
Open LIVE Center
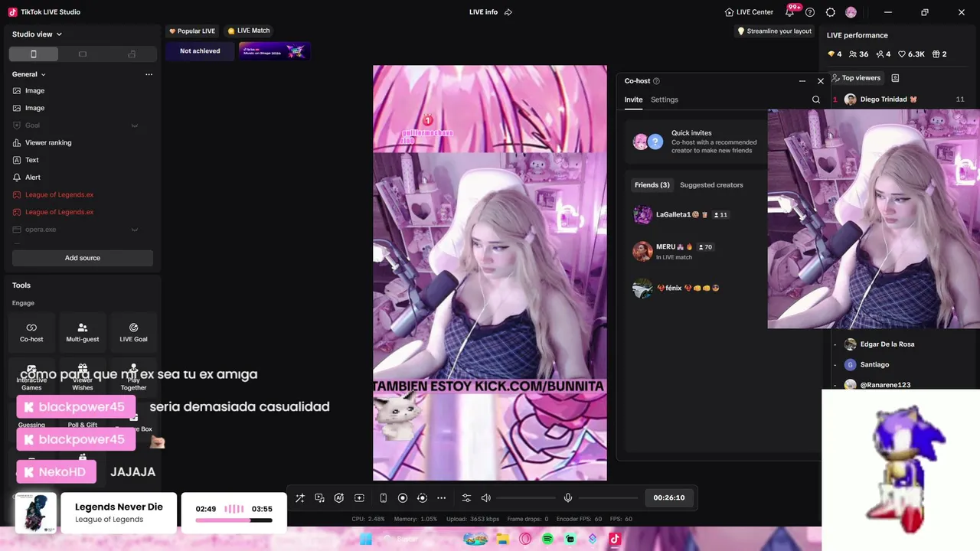tap(749, 12)
